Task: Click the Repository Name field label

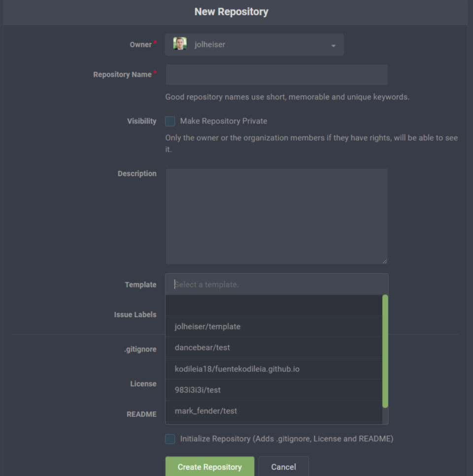Action: tap(122, 75)
